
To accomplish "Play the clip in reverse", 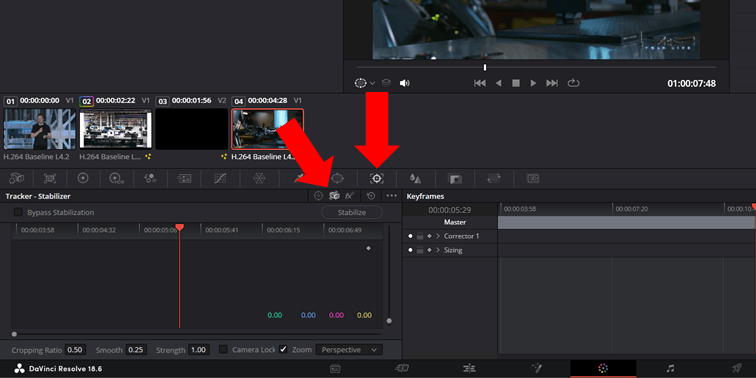I will [499, 83].
